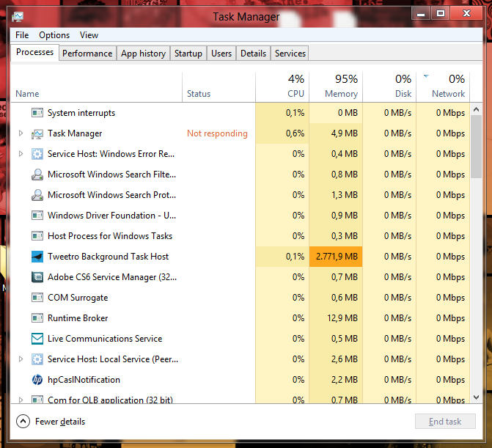Click the gear icon of Windows Error Reporting host

click(x=37, y=154)
